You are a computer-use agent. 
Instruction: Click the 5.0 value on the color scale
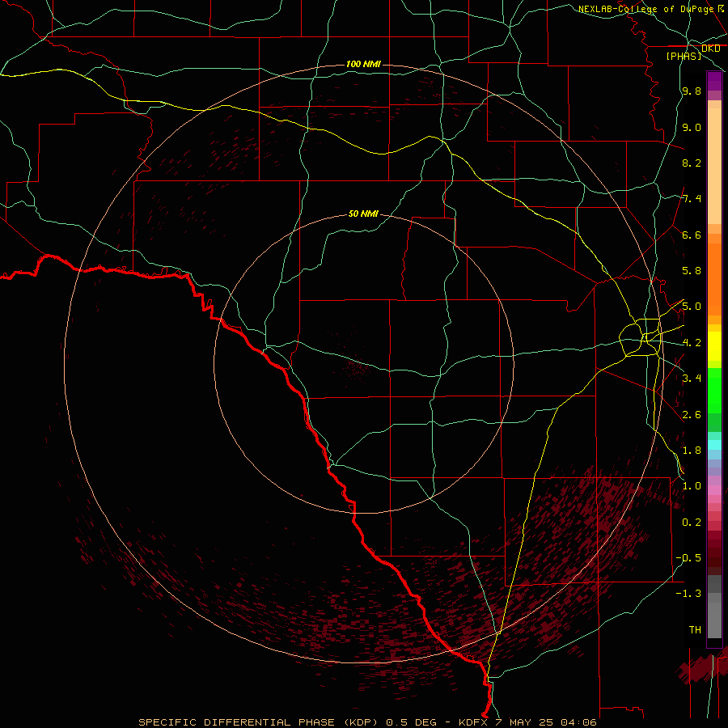tap(692, 307)
